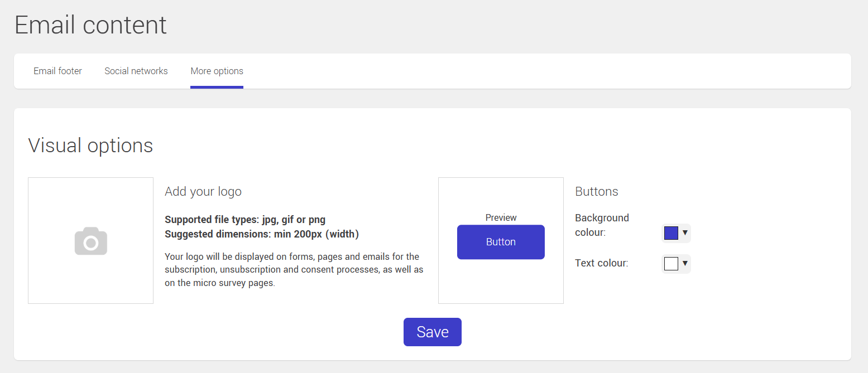Open the text colour white swatch
The height and width of the screenshot is (373, 868).
pos(671,264)
